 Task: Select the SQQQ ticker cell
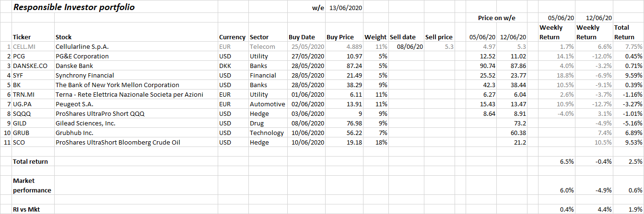[22, 113]
